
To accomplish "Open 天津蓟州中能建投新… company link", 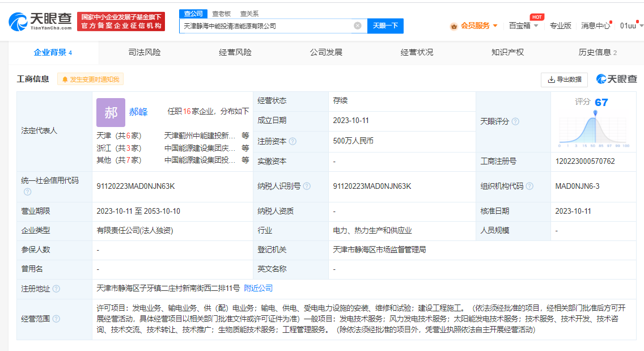I will [200, 136].
